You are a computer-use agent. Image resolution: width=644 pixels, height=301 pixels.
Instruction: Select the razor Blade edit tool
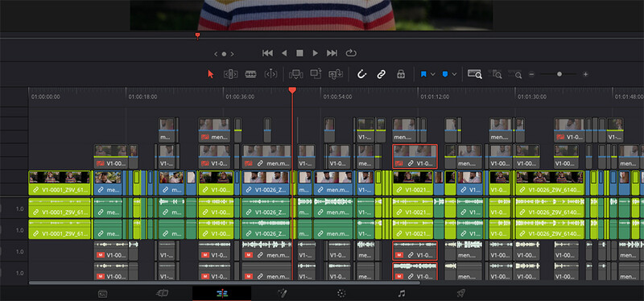click(x=250, y=74)
